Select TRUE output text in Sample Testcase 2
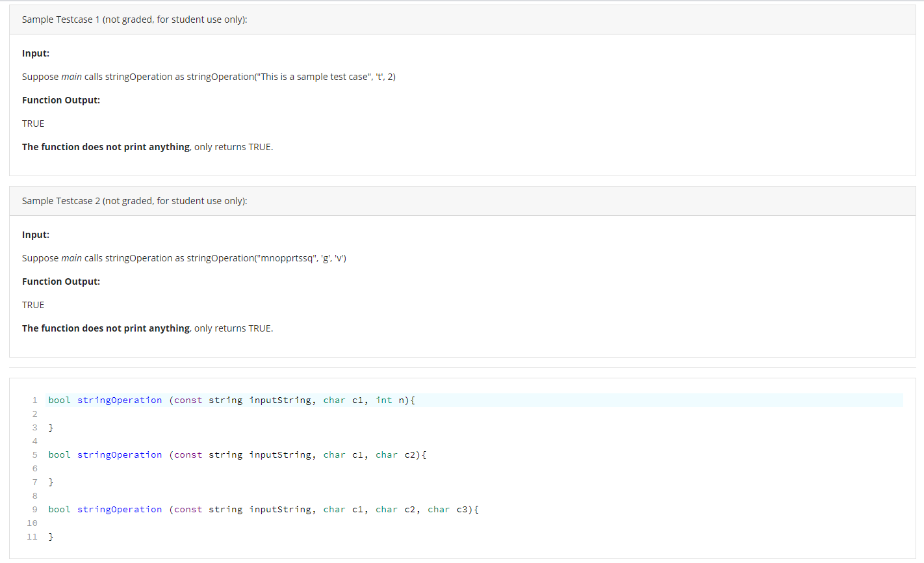924x563 pixels. tap(32, 304)
